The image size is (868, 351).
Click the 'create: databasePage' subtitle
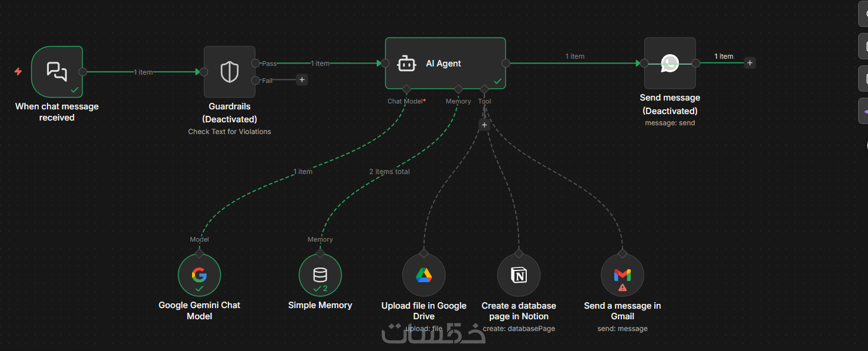[519, 329]
